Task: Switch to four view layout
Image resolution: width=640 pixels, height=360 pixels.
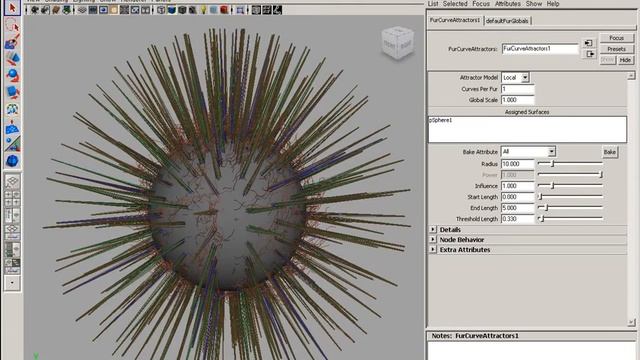Action: point(12,199)
